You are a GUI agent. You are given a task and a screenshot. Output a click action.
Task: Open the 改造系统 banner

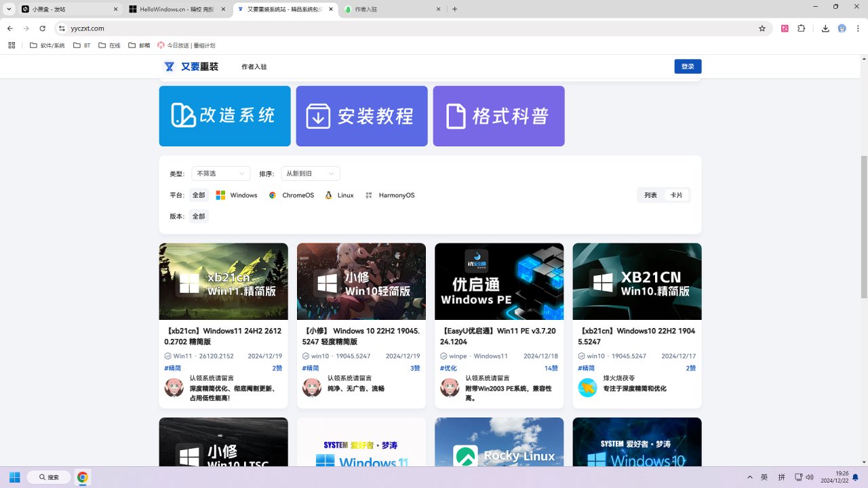click(x=224, y=116)
